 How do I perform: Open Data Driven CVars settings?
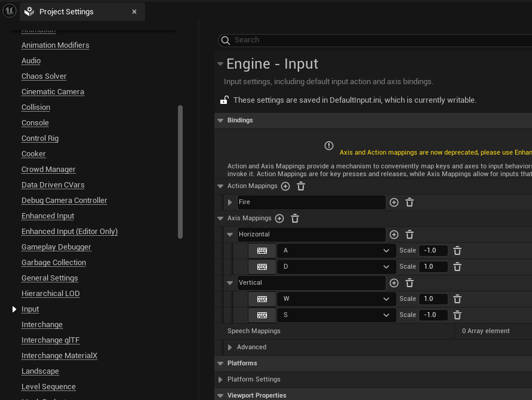(53, 185)
